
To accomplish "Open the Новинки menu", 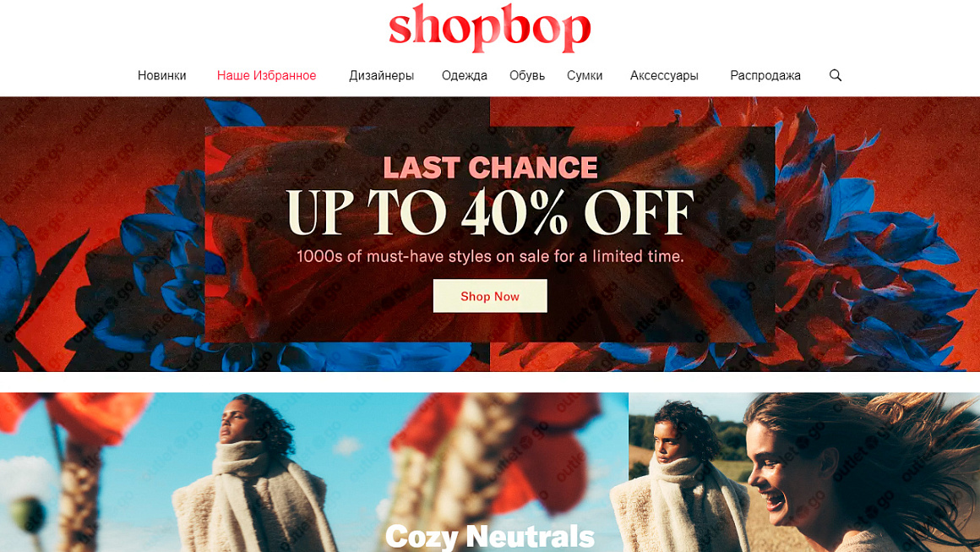I will pos(162,75).
